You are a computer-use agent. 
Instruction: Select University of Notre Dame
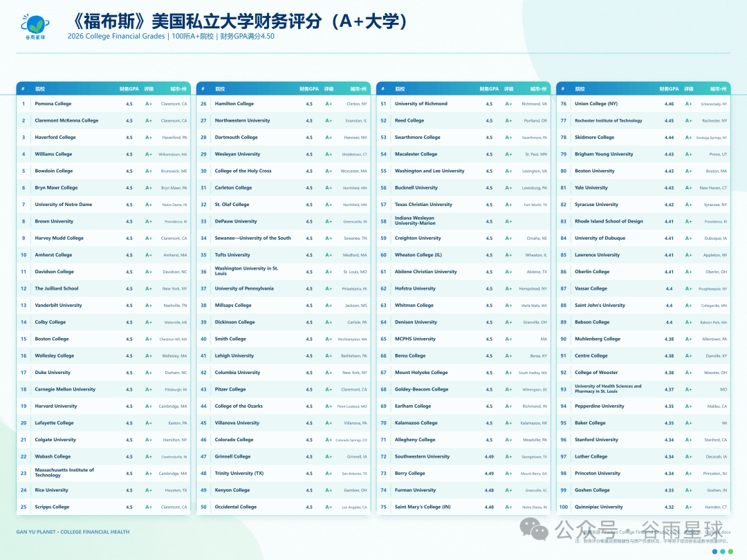(x=64, y=204)
